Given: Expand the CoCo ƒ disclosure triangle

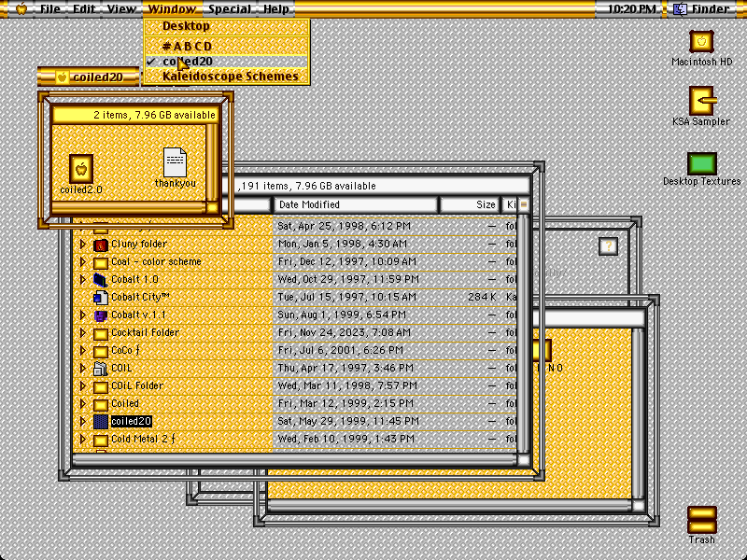Looking at the screenshot, I should [x=82, y=351].
